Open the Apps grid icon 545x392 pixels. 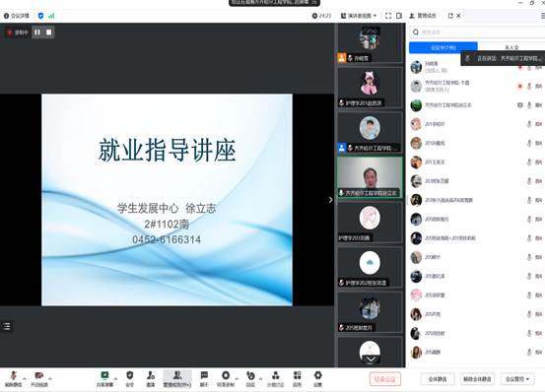tap(298, 379)
